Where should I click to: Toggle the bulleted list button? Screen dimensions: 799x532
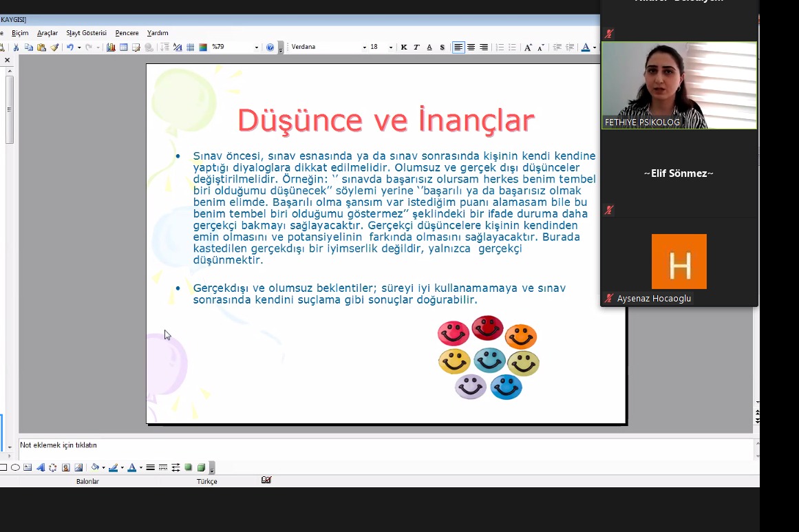[513, 47]
